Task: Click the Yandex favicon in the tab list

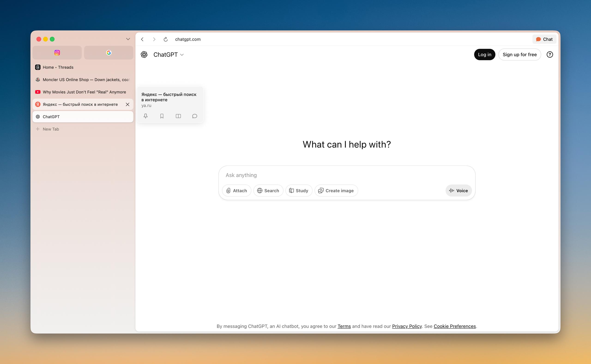Action: click(x=38, y=104)
